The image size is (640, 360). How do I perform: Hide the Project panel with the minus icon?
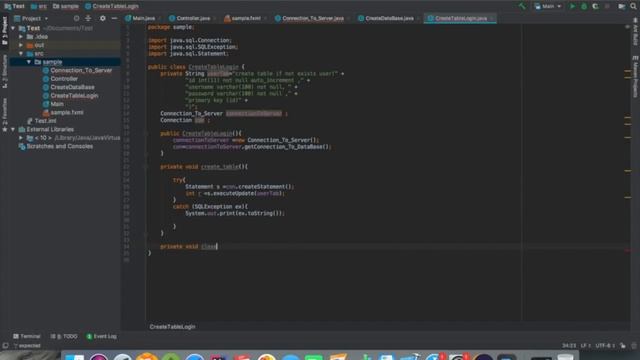point(114,18)
